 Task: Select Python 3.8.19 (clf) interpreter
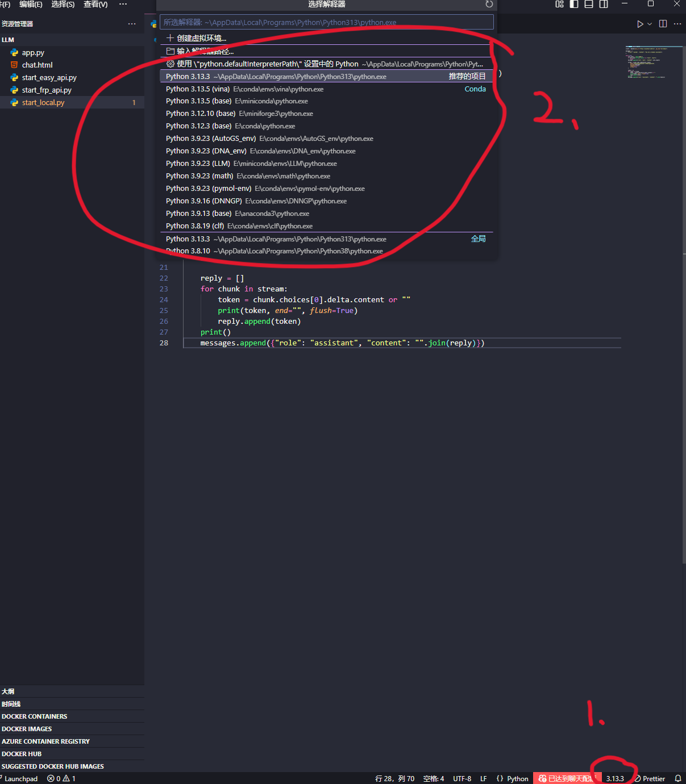click(x=326, y=226)
